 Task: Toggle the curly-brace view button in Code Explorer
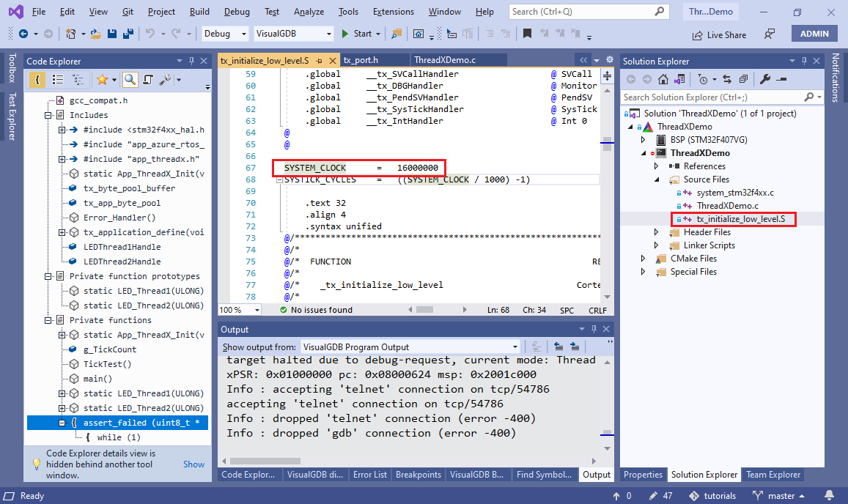pos(37,80)
